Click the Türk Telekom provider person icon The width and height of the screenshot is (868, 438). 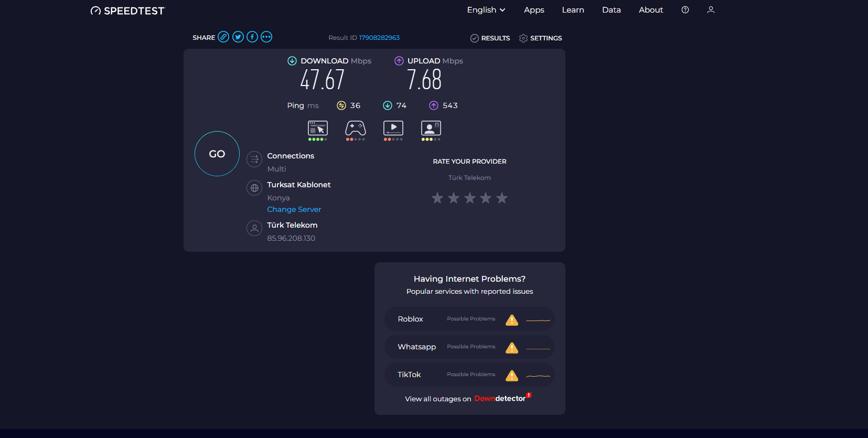click(x=254, y=228)
